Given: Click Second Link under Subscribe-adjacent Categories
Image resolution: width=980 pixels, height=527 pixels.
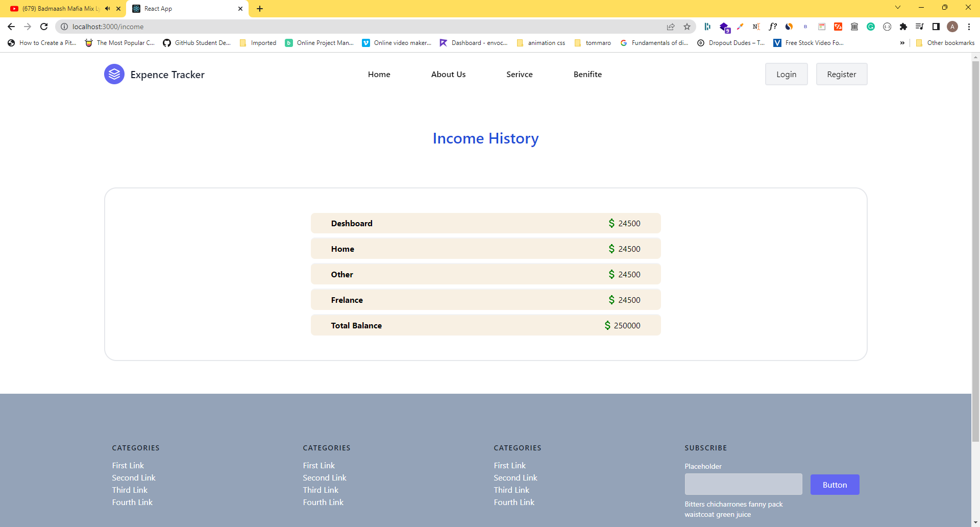Looking at the screenshot, I should tap(515, 477).
